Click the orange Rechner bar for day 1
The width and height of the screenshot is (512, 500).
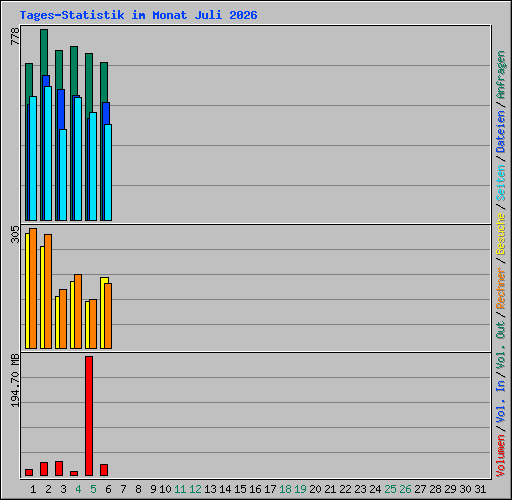tap(33, 288)
